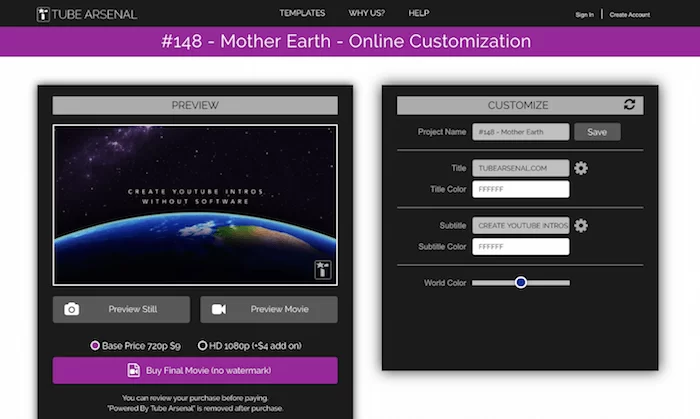This screenshot has width=700, height=419.
Task: Click the Tube Arsenal logo icon
Action: [x=43, y=14]
